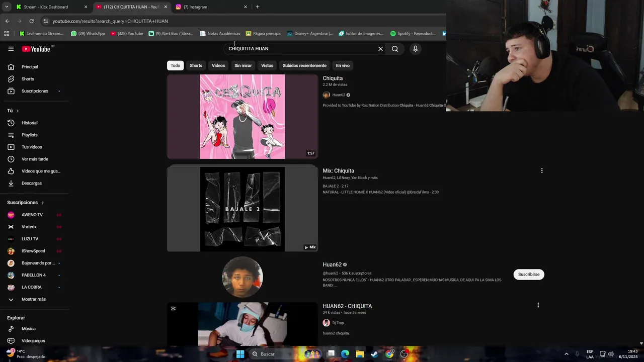Open the tab search dropdown arrow

(7, 7)
